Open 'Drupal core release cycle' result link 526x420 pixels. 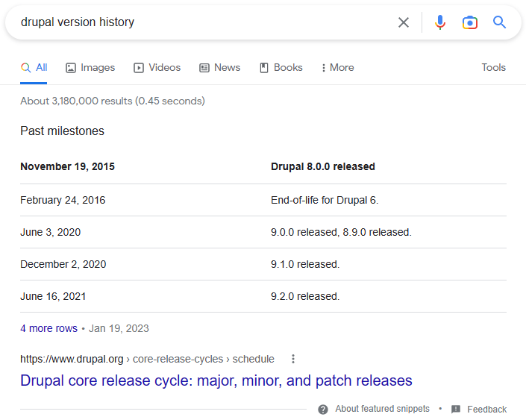coord(216,380)
